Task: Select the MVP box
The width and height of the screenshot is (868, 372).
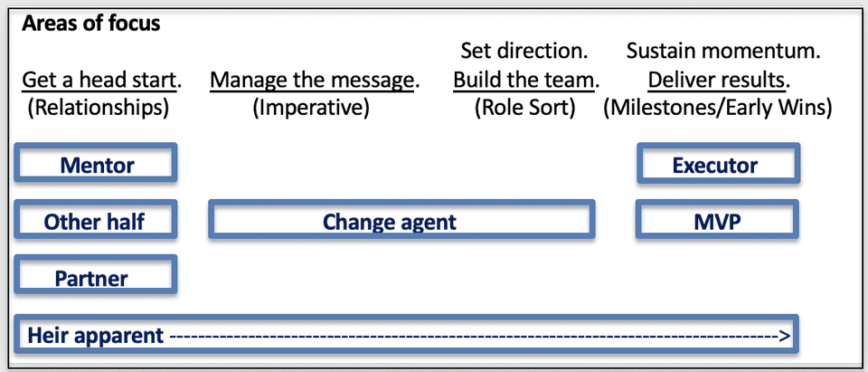Action: 717,221
